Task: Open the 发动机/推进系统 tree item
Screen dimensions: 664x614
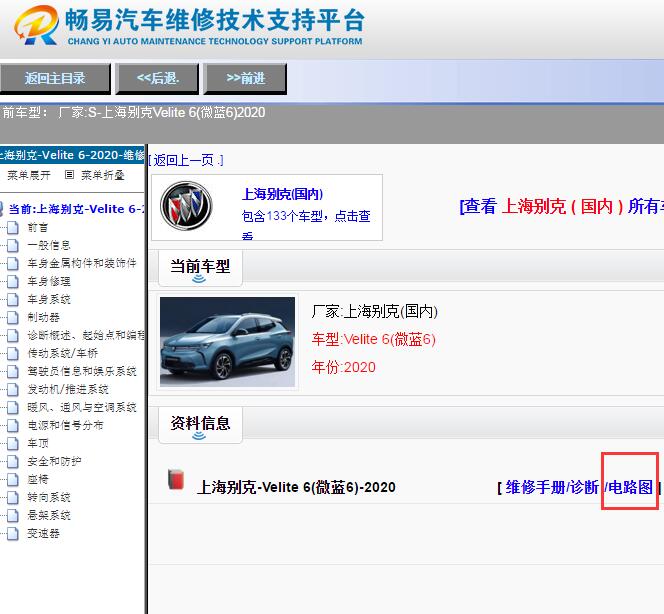Action: (68, 390)
